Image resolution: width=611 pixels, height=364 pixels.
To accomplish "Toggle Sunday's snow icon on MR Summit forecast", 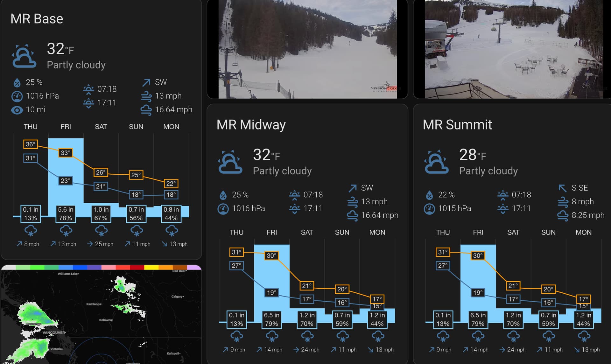I will [x=548, y=336].
